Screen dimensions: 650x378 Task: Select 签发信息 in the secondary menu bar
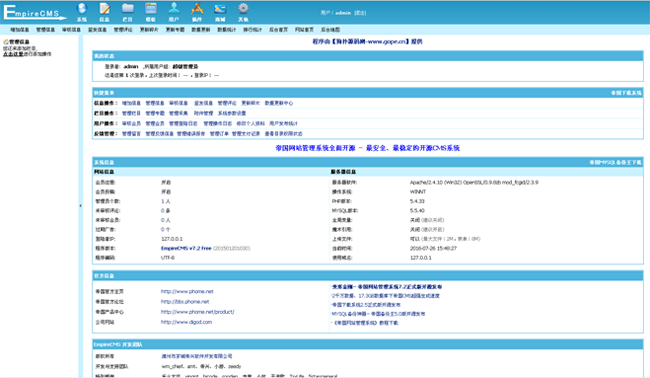pos(97,30)
